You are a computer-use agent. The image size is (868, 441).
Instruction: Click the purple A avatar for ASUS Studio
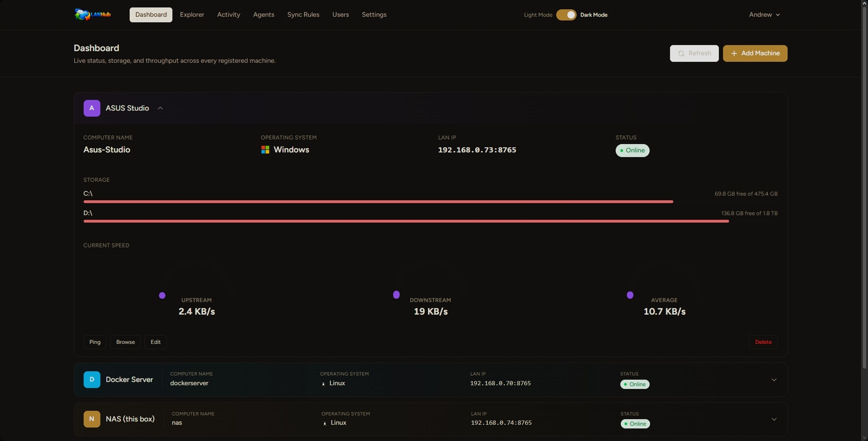pyautogui.click(x=92, y=108)
